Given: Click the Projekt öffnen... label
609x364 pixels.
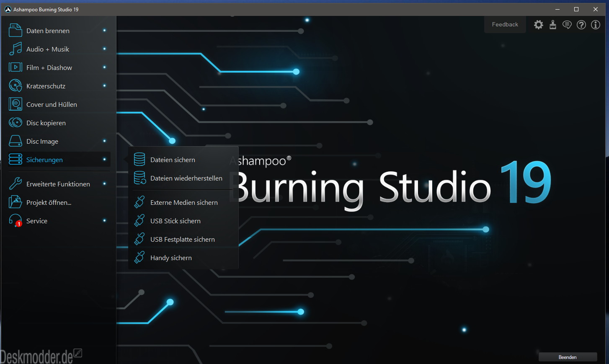Looking at the screenshot, I should tap(49, 202).
